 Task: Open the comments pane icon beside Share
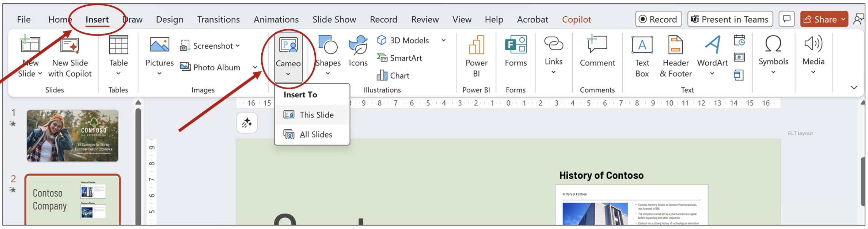coord(786,19)
